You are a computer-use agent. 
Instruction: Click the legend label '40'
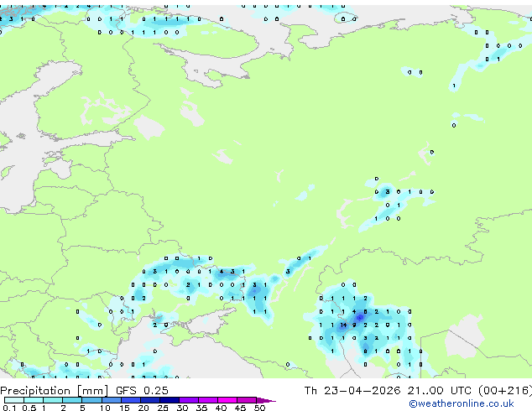(x=221, y=408)
